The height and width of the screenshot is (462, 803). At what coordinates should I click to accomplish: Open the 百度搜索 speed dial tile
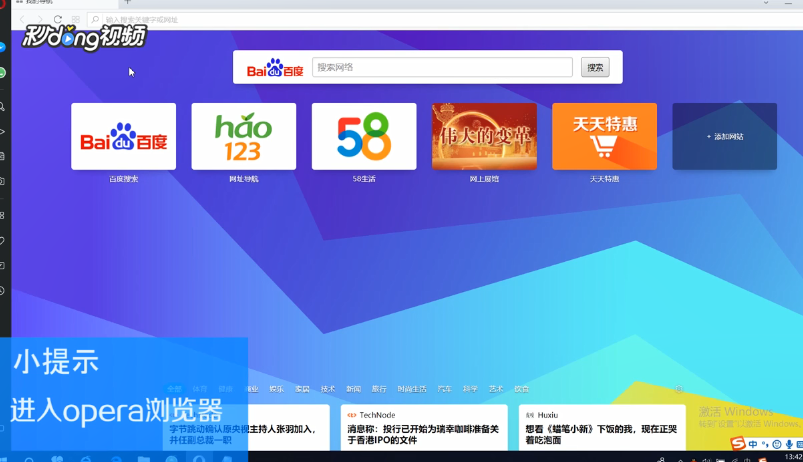(x=123, y=136)
